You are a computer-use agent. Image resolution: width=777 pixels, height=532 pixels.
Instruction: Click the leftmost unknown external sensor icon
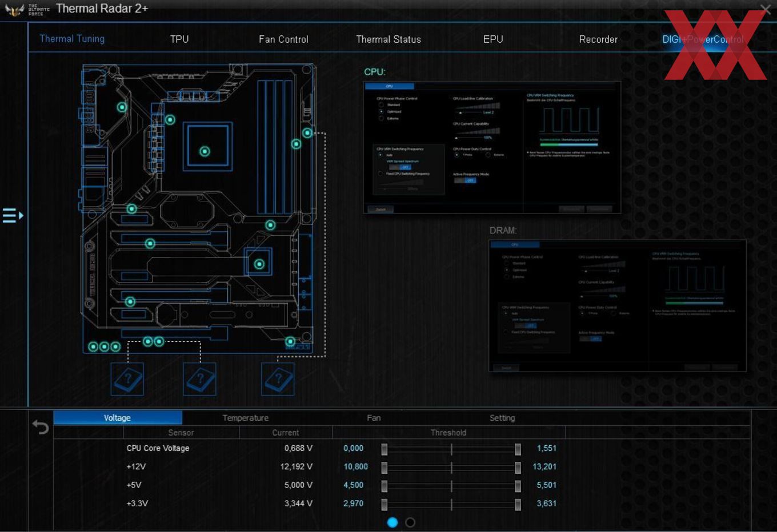pos(127,379)
